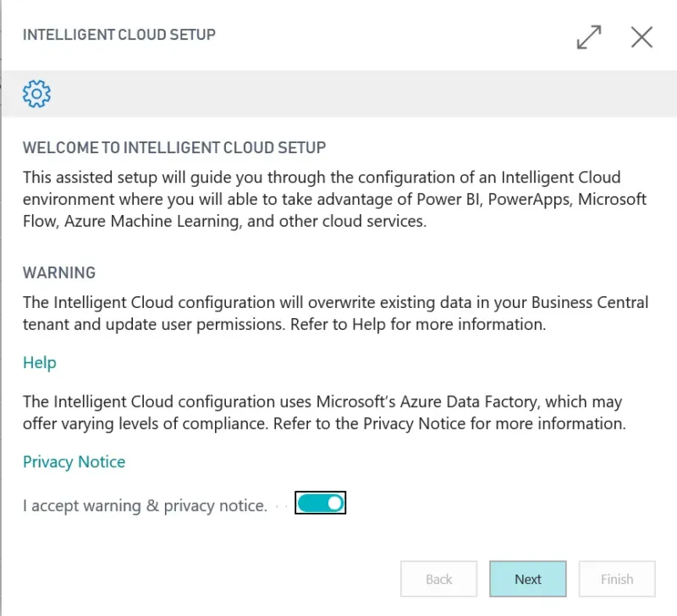The width and height of the screenshot is (677, 616).
Task: Open the Help link
Action: [40, 363]
